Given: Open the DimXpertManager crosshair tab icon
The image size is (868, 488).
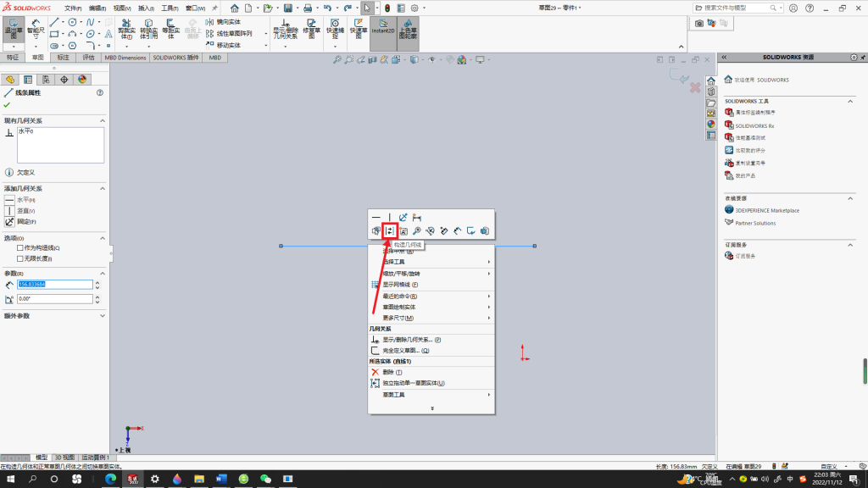Looking at the screenshot, I should coord(64,80).
